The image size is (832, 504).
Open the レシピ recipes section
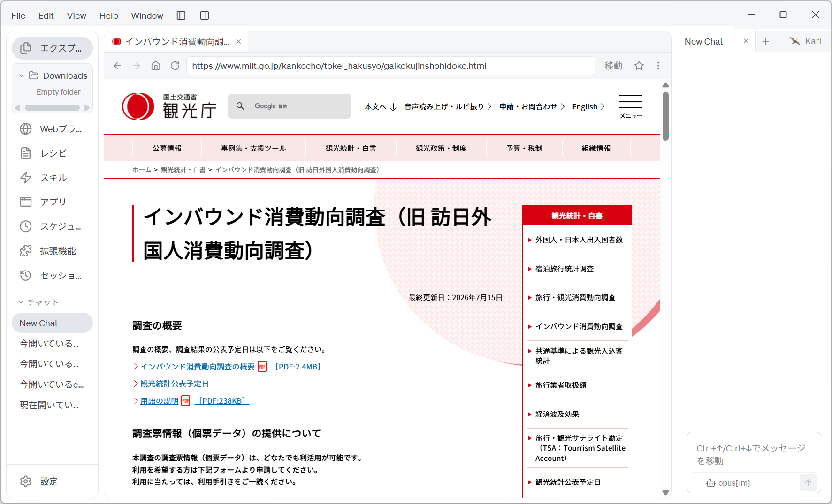pyautogui.click(x=52, y=153)
